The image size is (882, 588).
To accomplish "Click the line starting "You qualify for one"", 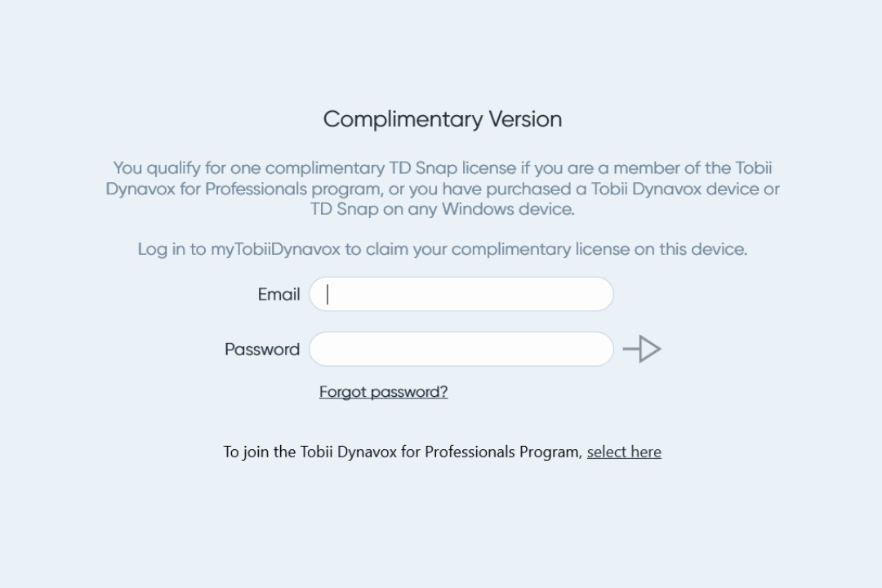I will [x=442, y=168].
